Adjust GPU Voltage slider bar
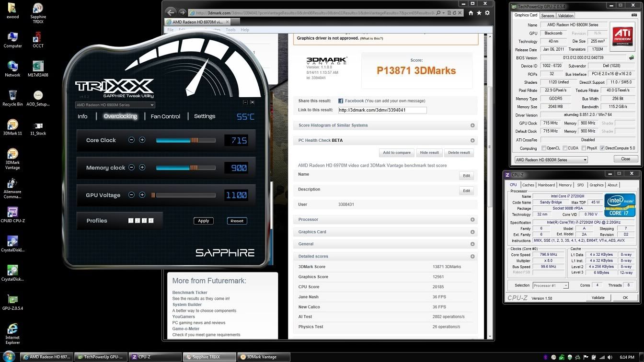Image resolution: width=644 pixels, height=362 pixels. point(184,195)
